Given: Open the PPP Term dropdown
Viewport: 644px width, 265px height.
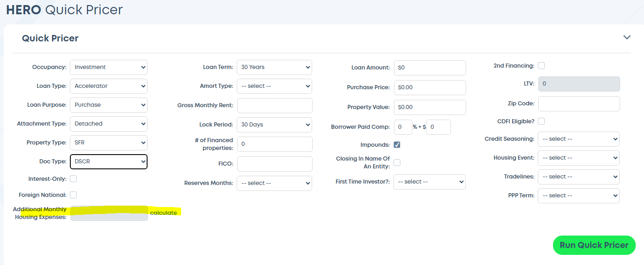Looking at the screenshot, I should [x=579, y=196].
